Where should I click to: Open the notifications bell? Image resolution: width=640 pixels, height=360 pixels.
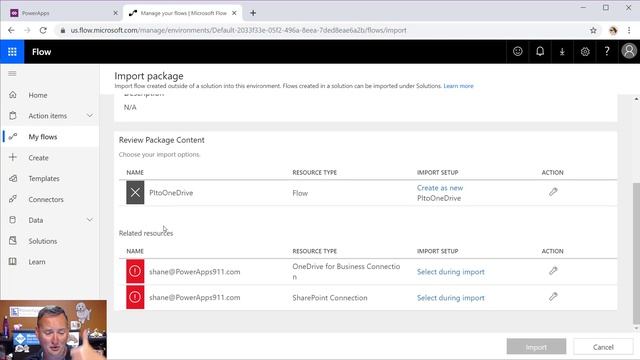pyautogui.click(x=540, y=51)
